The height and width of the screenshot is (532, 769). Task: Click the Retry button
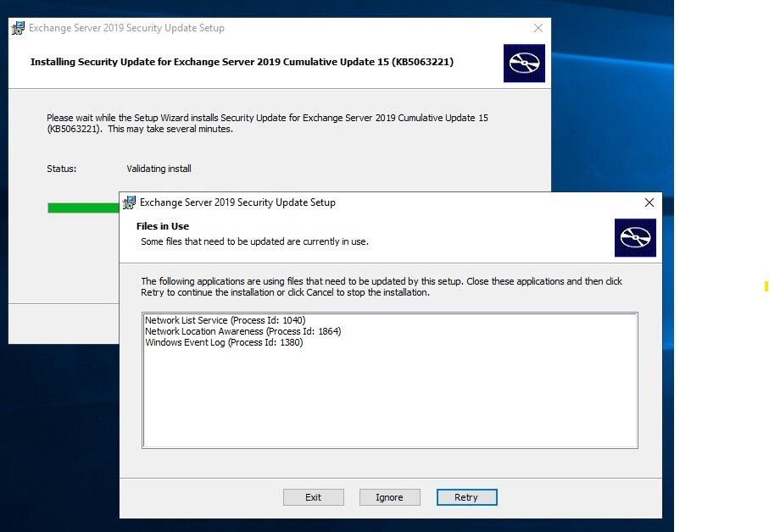(466, 497)
